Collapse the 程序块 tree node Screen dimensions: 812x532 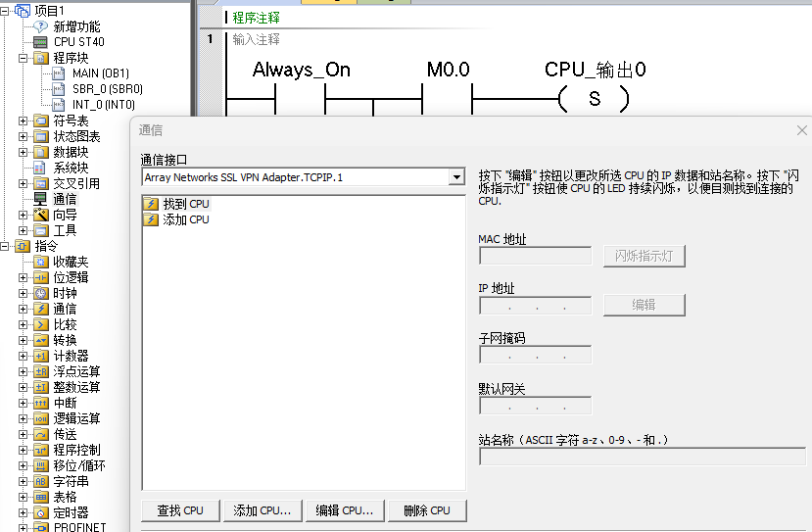coord(24,58)
